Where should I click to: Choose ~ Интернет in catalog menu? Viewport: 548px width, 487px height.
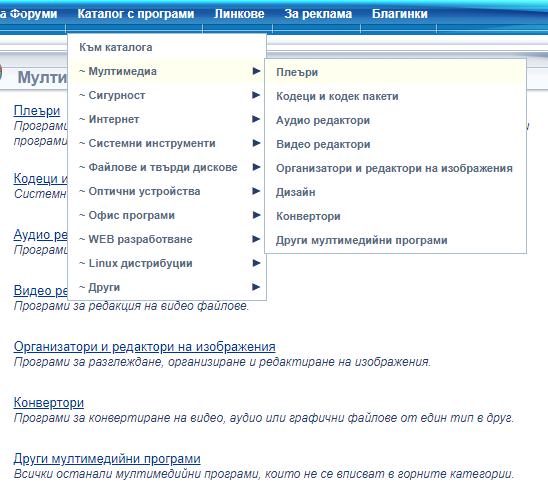coord(167,119)
